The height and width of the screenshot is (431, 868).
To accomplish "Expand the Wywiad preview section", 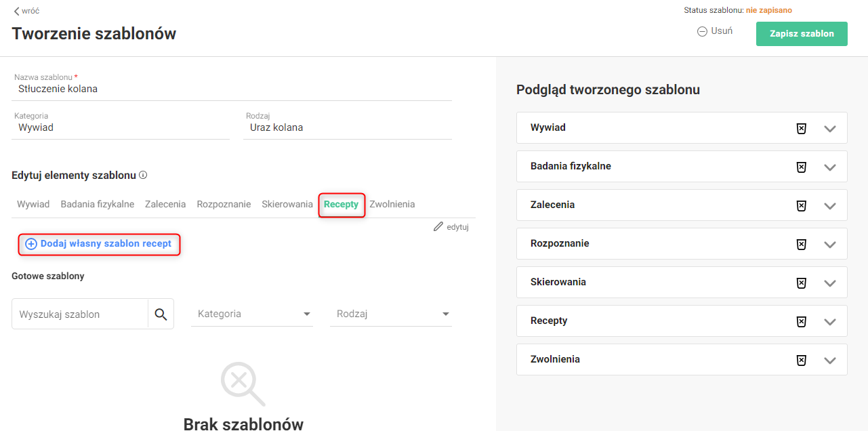I will pyautogui.click(x=830, y=128).
